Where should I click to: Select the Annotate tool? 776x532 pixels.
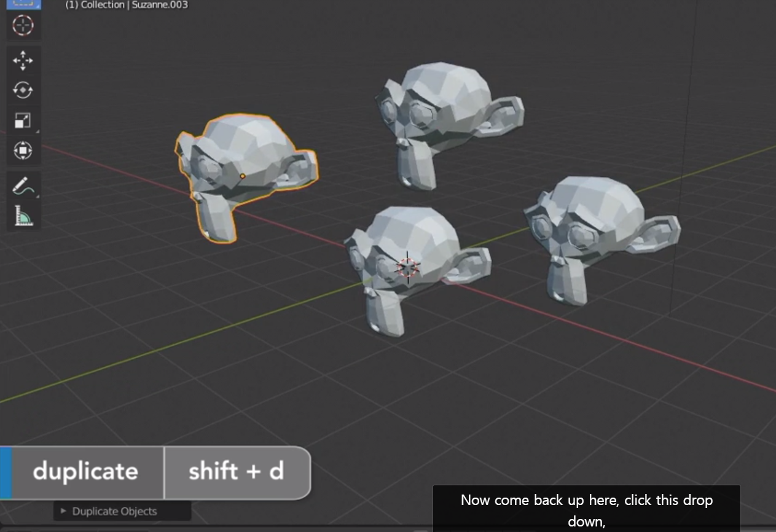coord(23,186)
